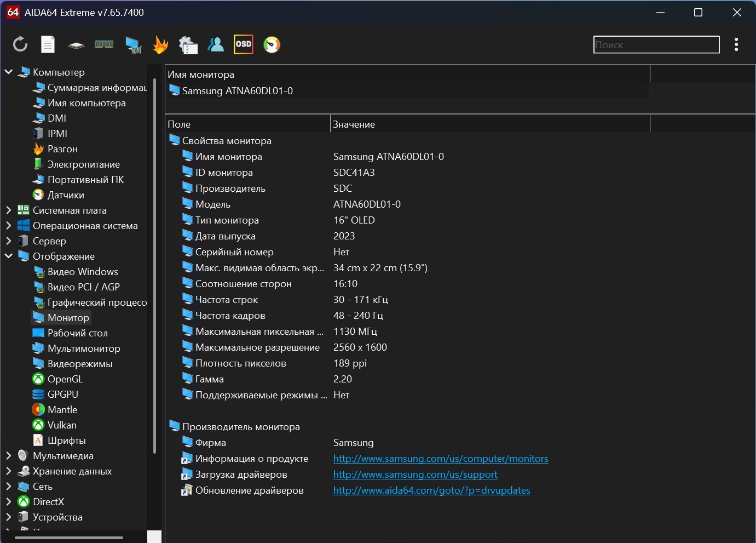
Task: Open the three-dot options menu
Action: point(736,44)
